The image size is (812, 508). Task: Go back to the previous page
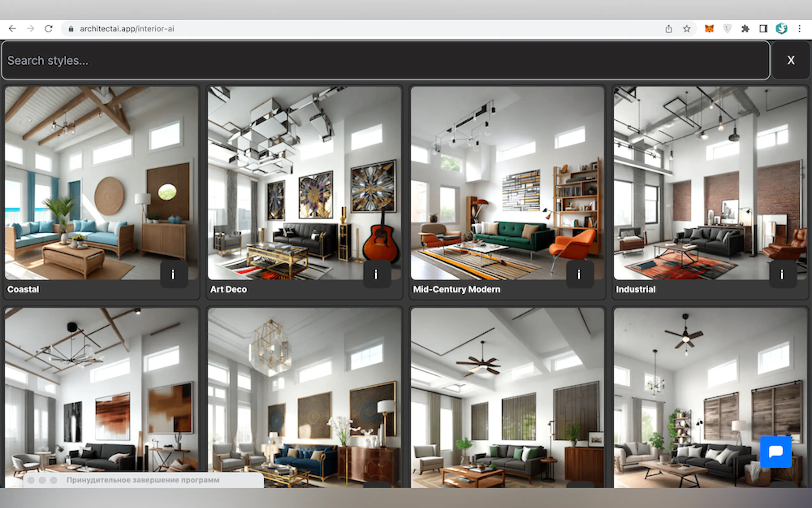[12, 29]
